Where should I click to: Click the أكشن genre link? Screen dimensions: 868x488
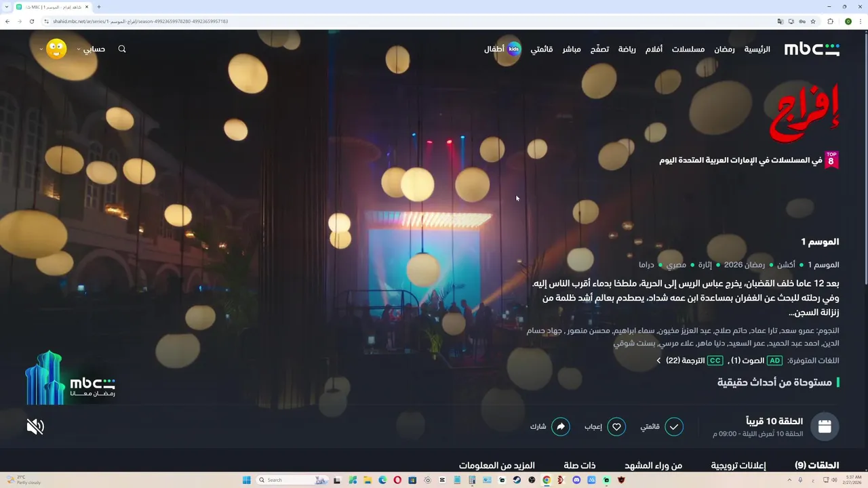pos(785,265)
